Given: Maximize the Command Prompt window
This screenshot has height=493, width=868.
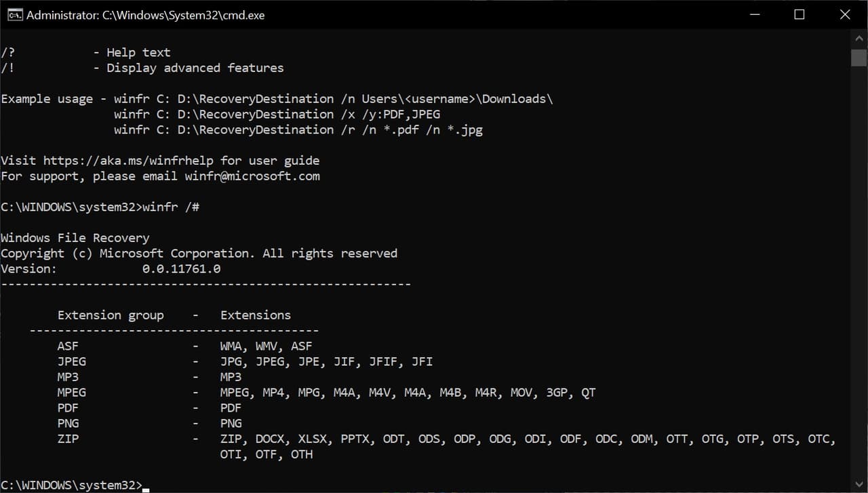Looking at the screenshot, I should (x=799, y=15).
